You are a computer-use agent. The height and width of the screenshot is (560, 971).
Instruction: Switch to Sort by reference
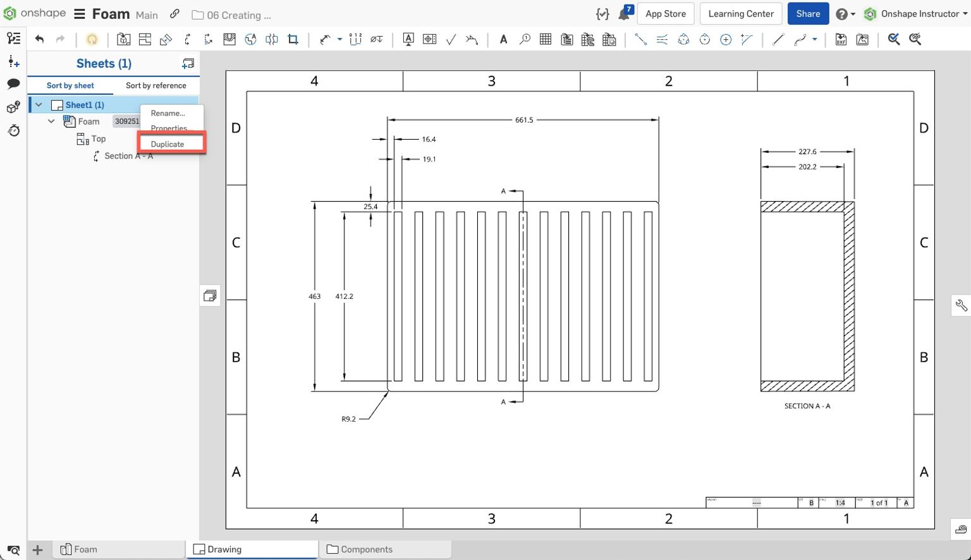tap(156, 85)
